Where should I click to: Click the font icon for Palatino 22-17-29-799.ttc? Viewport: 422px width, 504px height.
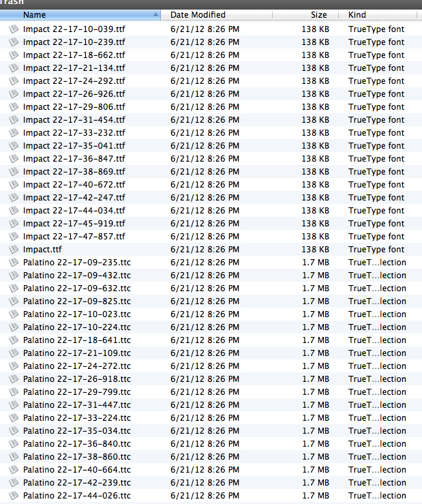click(14, 392)
